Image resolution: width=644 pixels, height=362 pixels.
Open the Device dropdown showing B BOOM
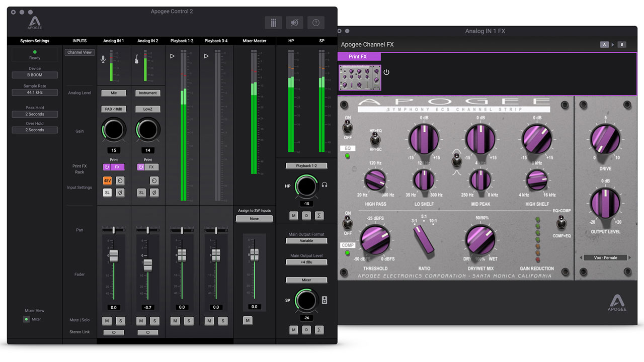pos(35,75)
